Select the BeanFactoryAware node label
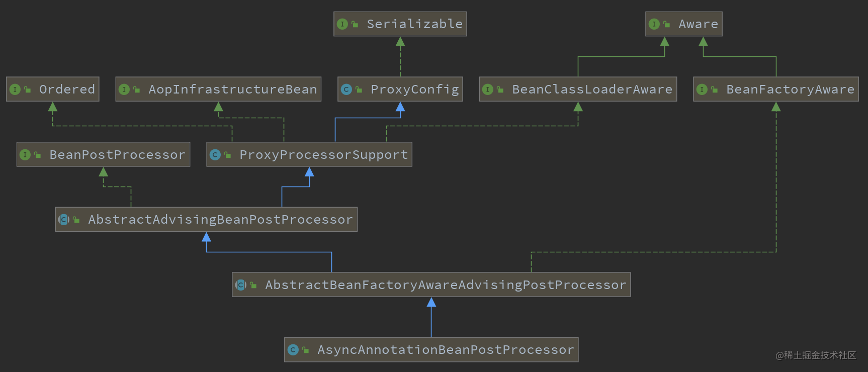868x372 pixels. pos(790,89)
